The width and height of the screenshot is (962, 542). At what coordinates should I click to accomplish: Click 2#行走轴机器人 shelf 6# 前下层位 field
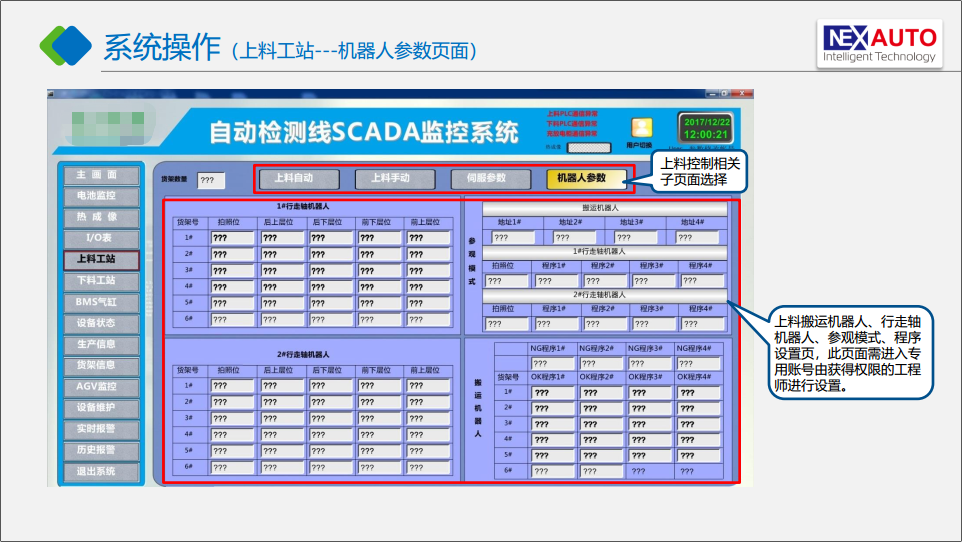coord(379,467)
